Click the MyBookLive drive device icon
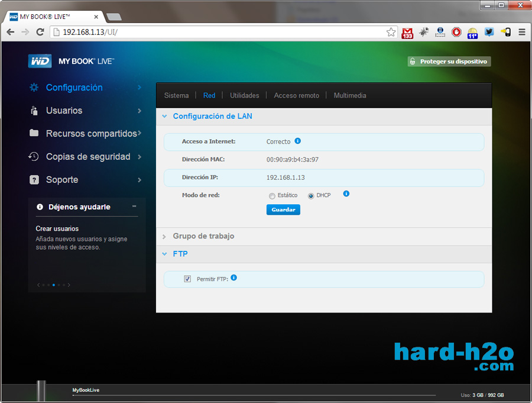 pyautogui.click(x=41, y=391)
